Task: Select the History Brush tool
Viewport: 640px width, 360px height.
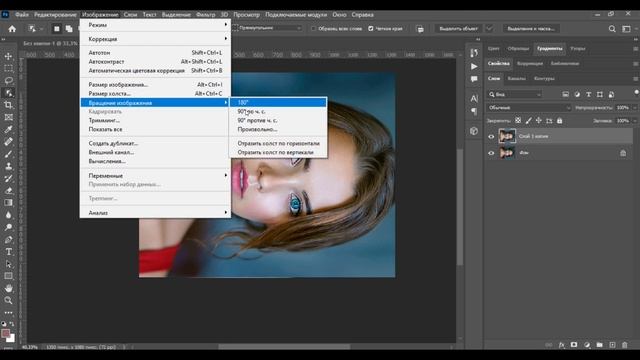Action: (8, 178)
